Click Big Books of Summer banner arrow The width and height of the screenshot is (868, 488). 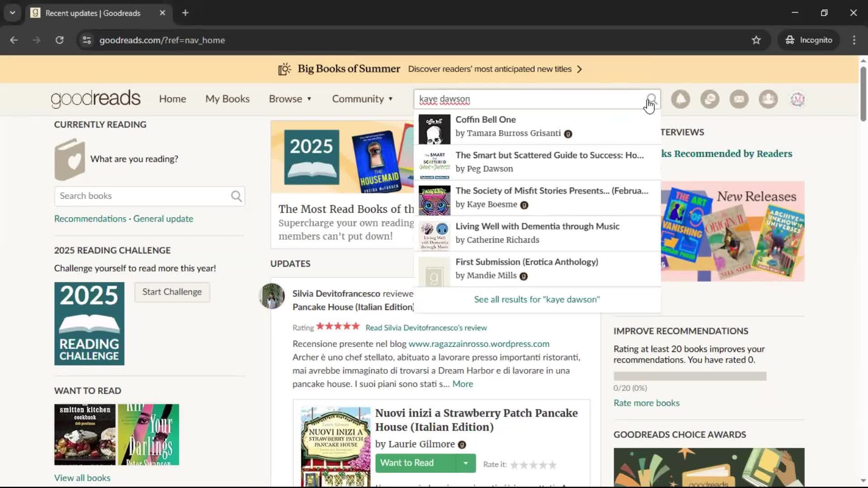click(580, 69)
